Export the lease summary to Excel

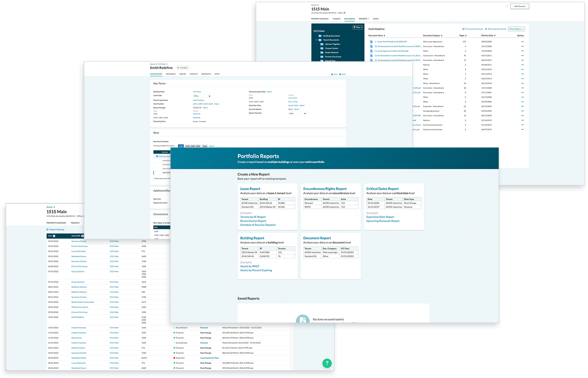click(342, 74)
